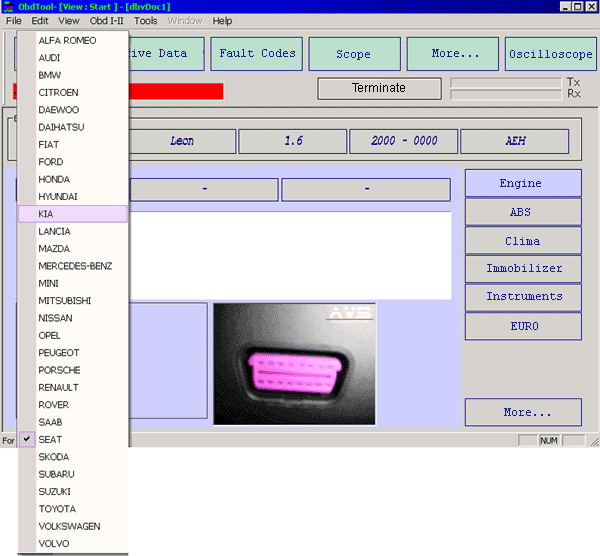
Task: Select RENAULT in the brand list
Action: pos(73,387)
